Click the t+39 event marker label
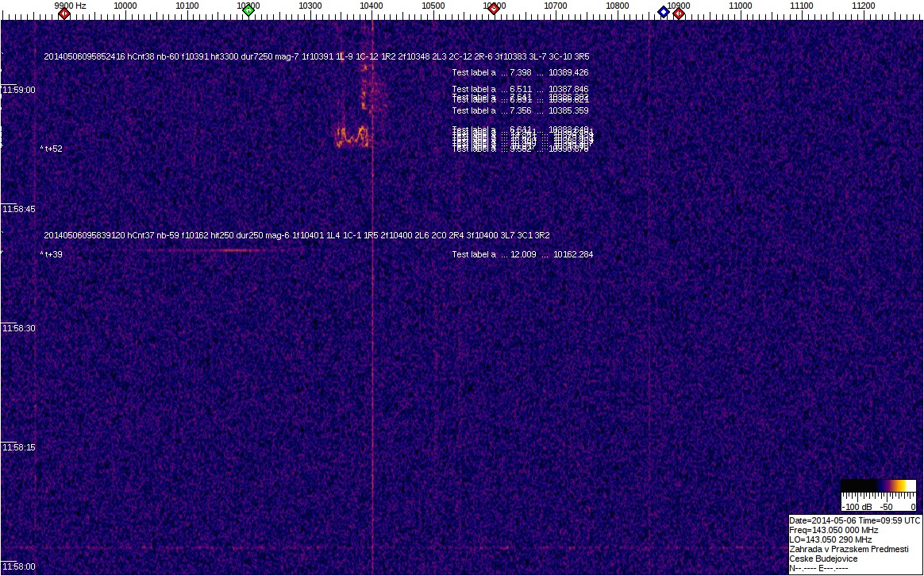This screenshot has height=576, width=924. pos(52,254)
